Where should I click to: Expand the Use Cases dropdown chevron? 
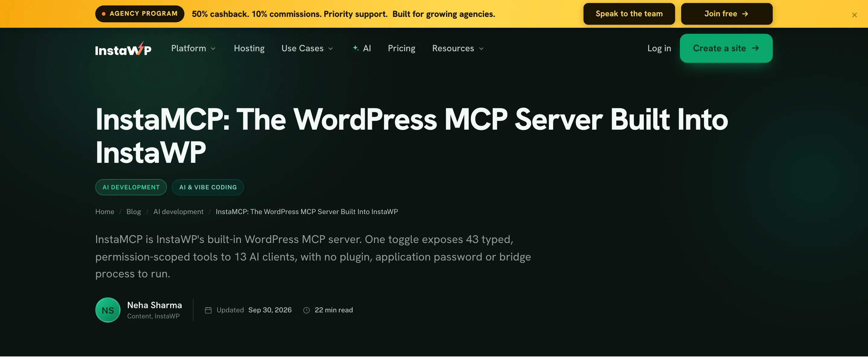331,49
